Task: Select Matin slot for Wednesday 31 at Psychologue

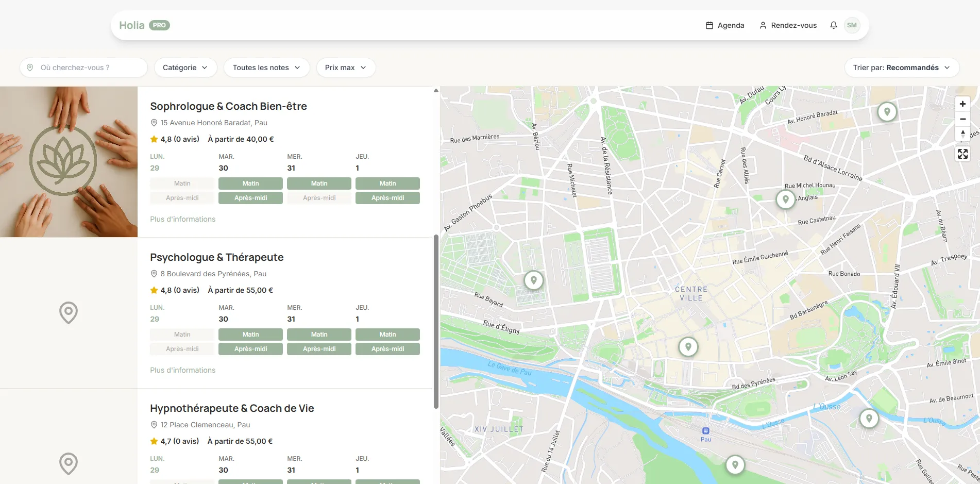Action: click(319, 334)
